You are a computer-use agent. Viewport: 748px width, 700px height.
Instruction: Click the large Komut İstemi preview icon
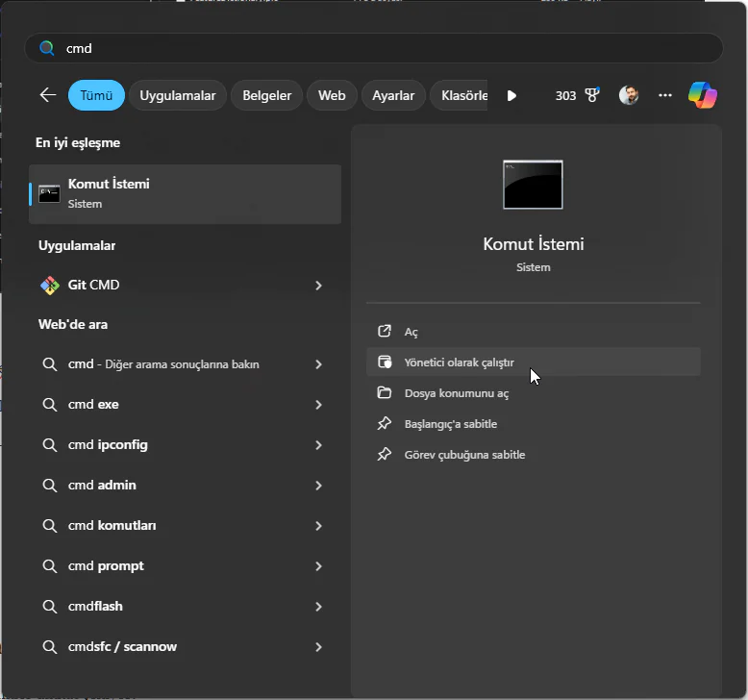pos(533,185)
